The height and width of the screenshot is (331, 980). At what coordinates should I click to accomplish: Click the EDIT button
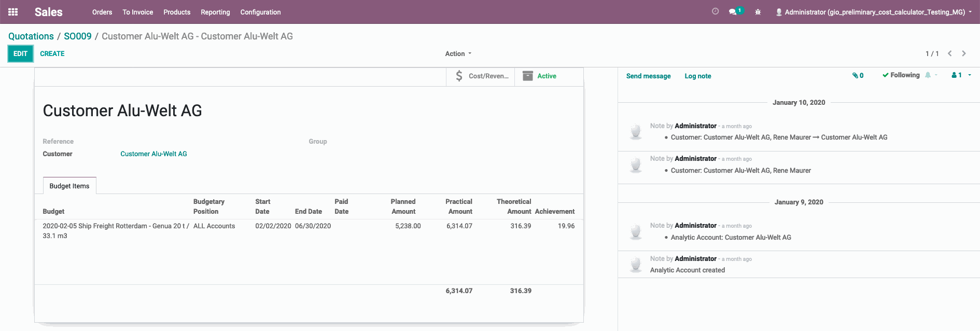pos(20,53)
